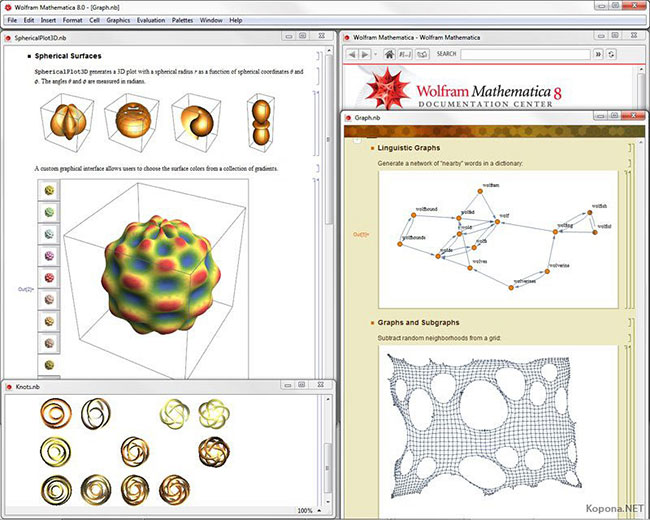Choose the orange gradient swatch
The image size is (650, 520).
click(49, 321)
